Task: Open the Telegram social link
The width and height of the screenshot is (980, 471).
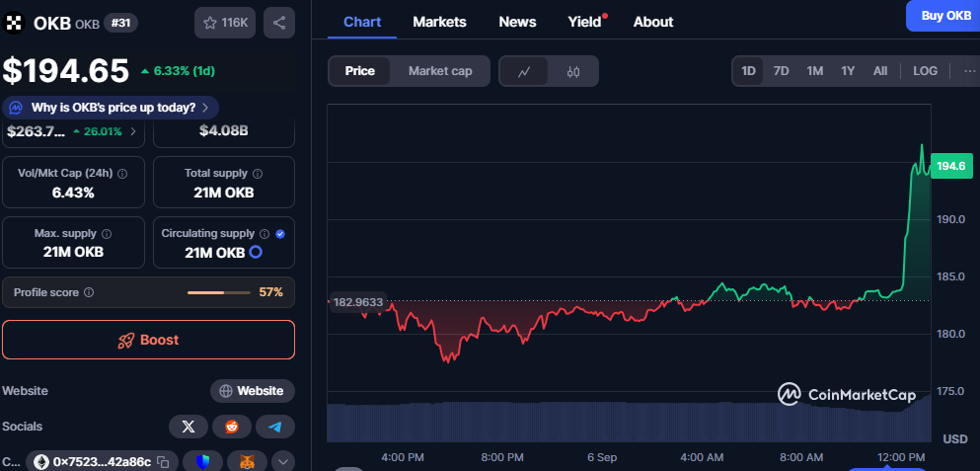Action: click(x=275, y=427)
